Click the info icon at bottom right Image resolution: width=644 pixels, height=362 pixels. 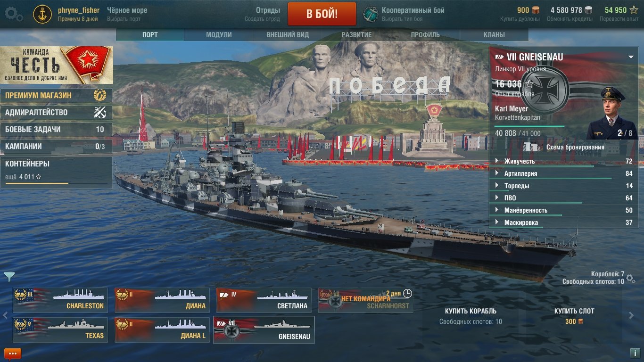(x=634, y=353)
